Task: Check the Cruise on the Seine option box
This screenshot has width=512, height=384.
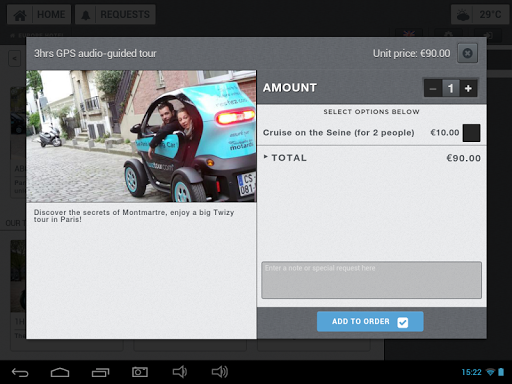Action: pos(471,133)
